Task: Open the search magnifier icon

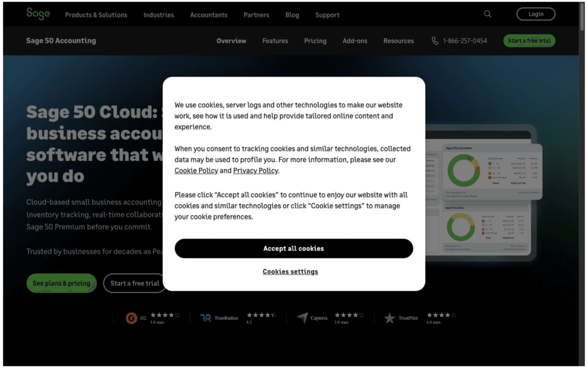Action: coord(488,14)
